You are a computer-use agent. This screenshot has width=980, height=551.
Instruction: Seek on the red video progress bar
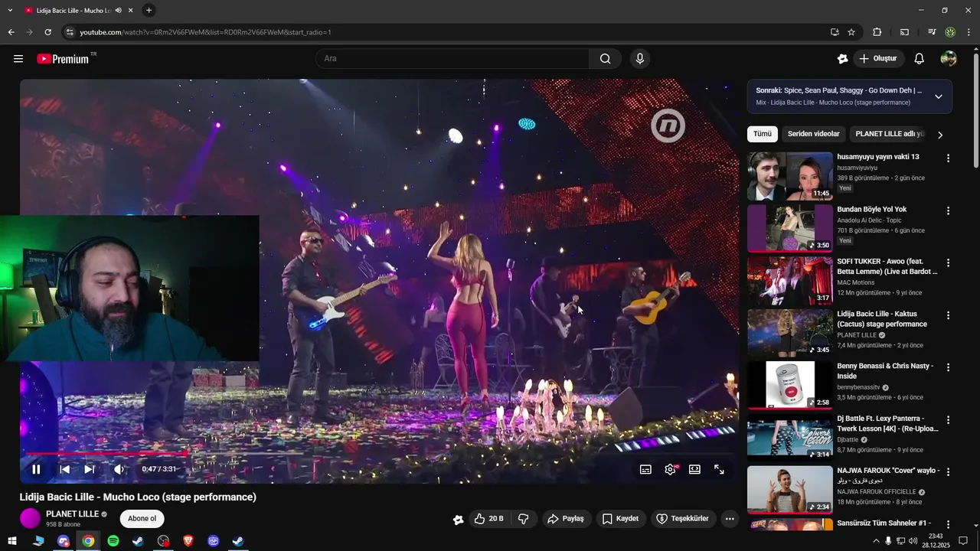(380, 453)
